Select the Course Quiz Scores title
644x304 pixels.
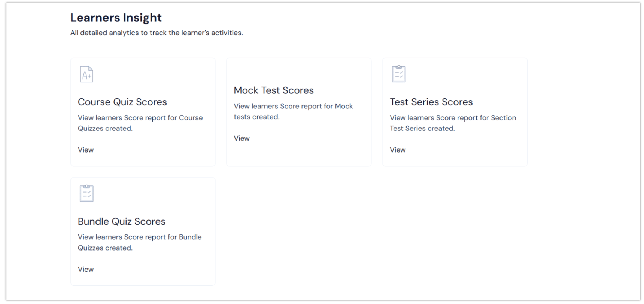click(x=122, y=102)
